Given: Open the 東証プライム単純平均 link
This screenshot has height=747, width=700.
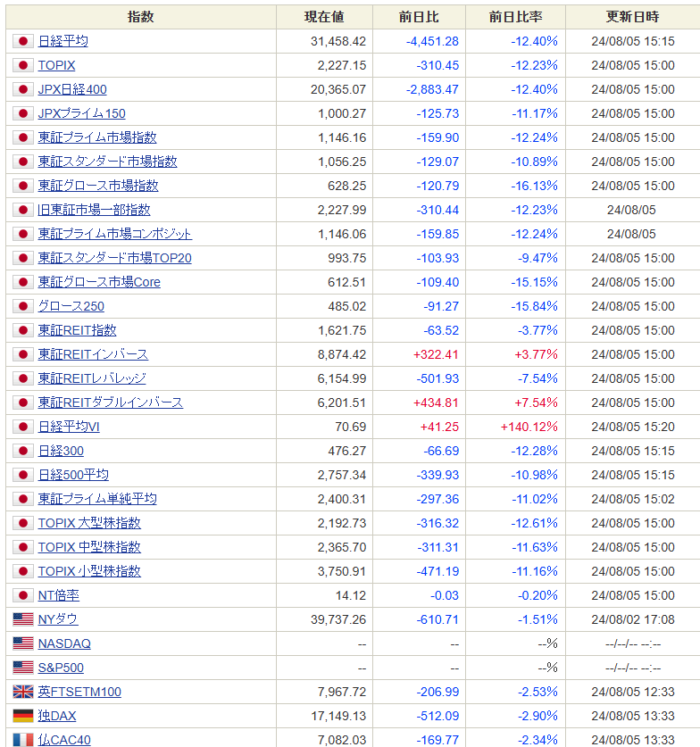Looking at the screenshot, I should pyautogui.click(x=97, y=499).
